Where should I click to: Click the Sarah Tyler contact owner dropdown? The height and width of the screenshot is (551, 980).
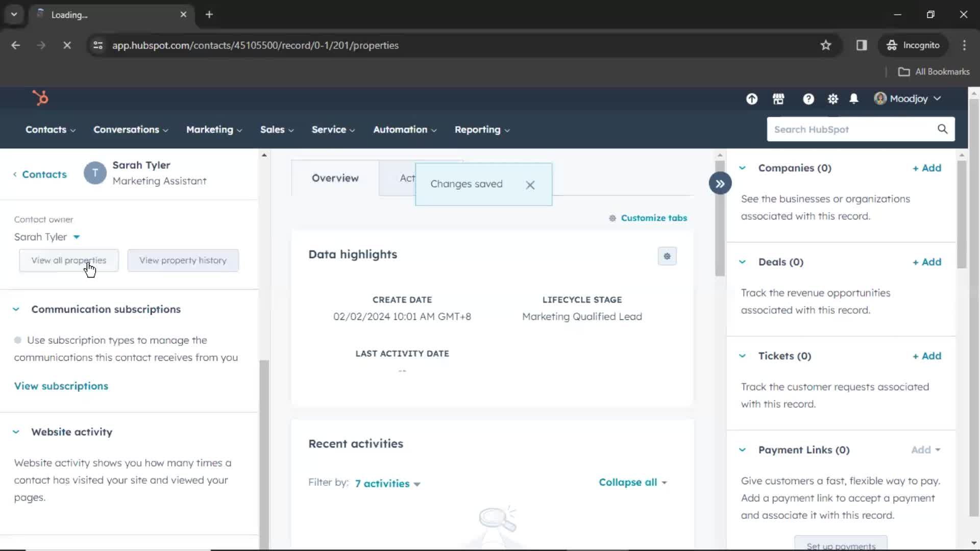46,236
